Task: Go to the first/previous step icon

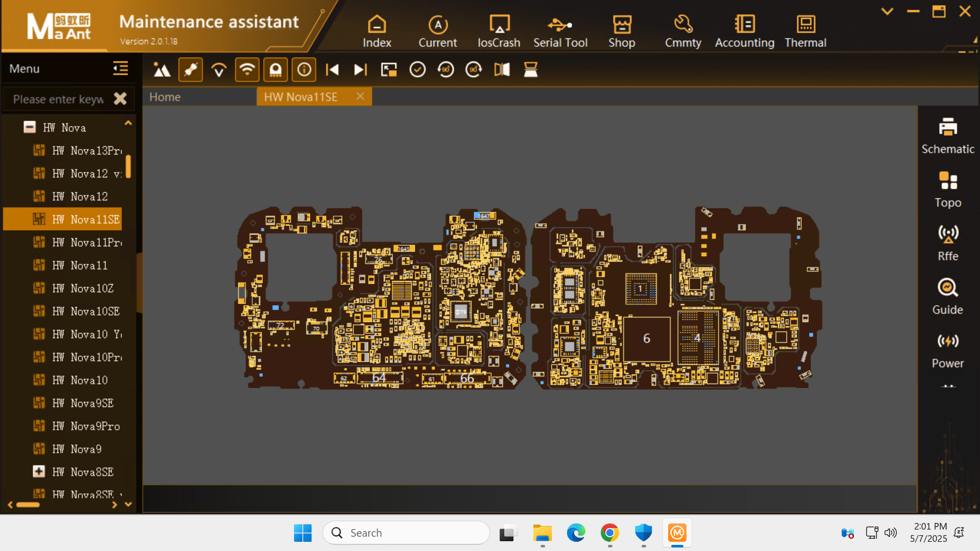Action: pyautogui.click(x=332, y=70)
